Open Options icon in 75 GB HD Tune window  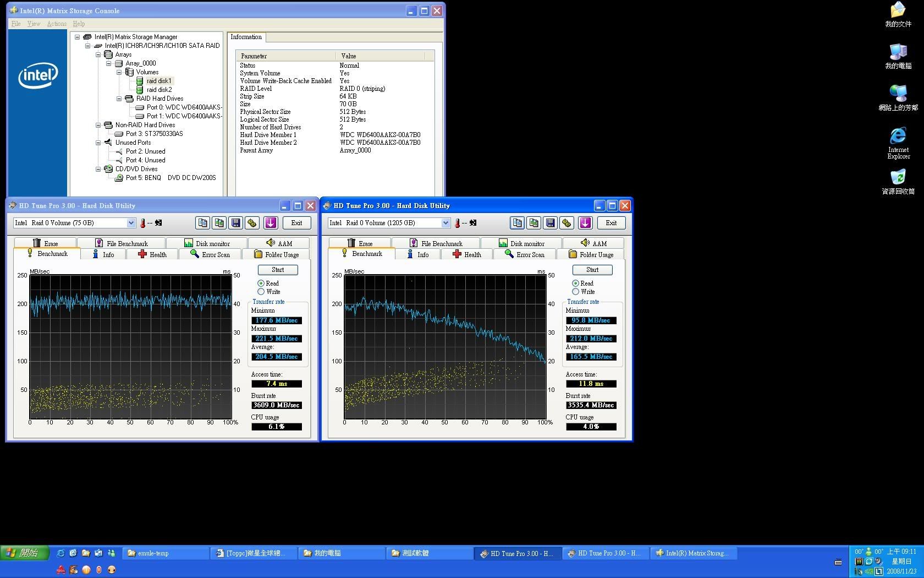[x=252, y=223]
